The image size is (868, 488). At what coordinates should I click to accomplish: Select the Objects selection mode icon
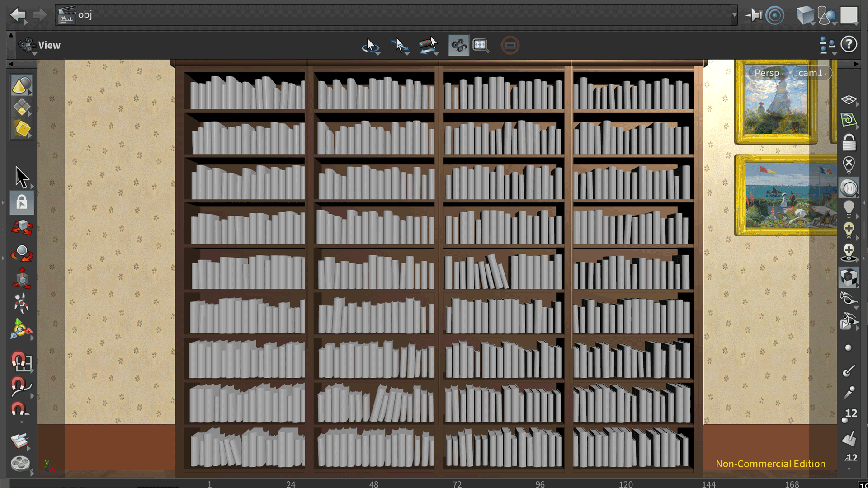[22, 85]
